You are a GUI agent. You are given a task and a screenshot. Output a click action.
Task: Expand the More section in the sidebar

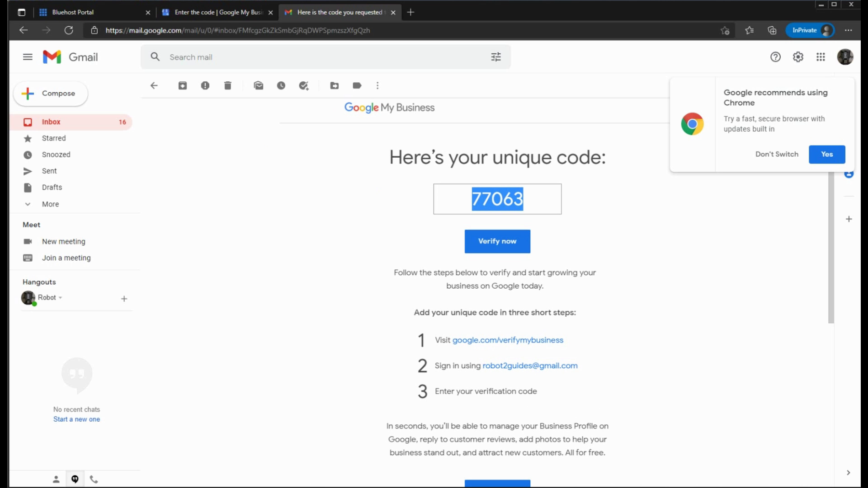[x=50, y=204]
